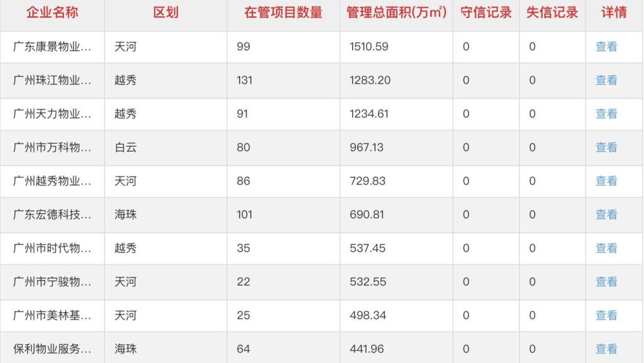This screenshot has width=644, height=363.
Task: Select the 企业名称 column header
Action: 52,13
